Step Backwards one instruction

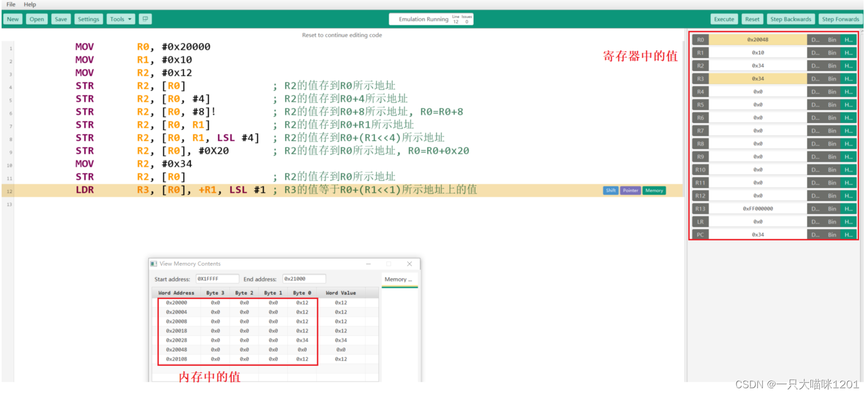coord(791,19)
